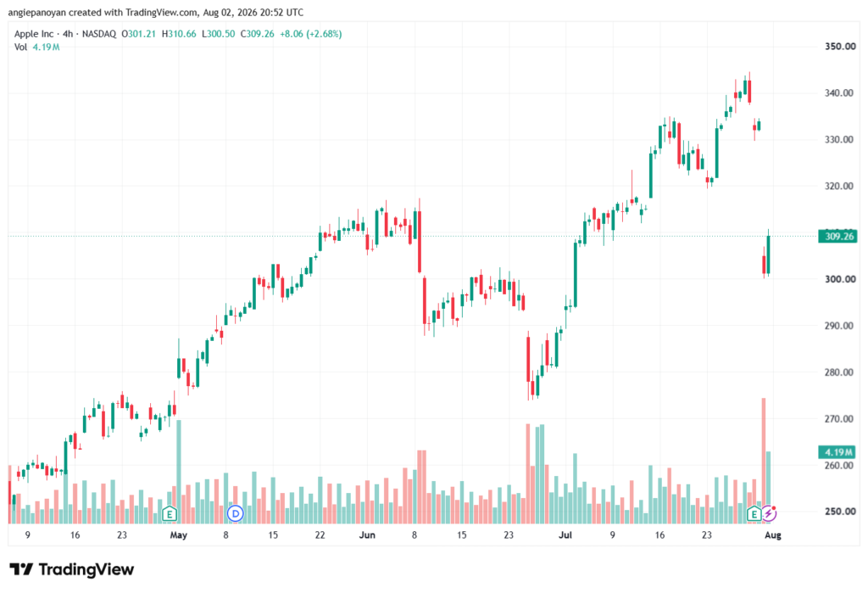Viewport: 868px width, 593px height.
Task: Click the green 309.26 current price tag
Action: [837, 237]
